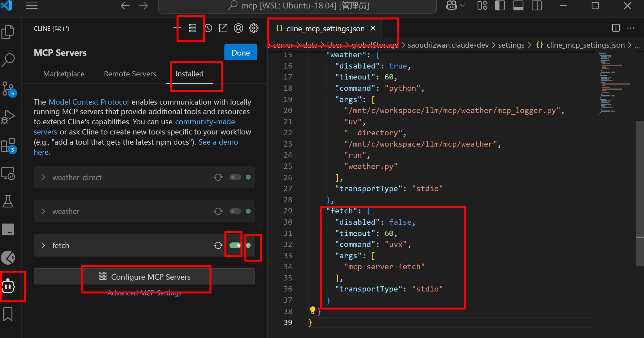Open Cline in new editor tab icon

click(x=223, y=28)
